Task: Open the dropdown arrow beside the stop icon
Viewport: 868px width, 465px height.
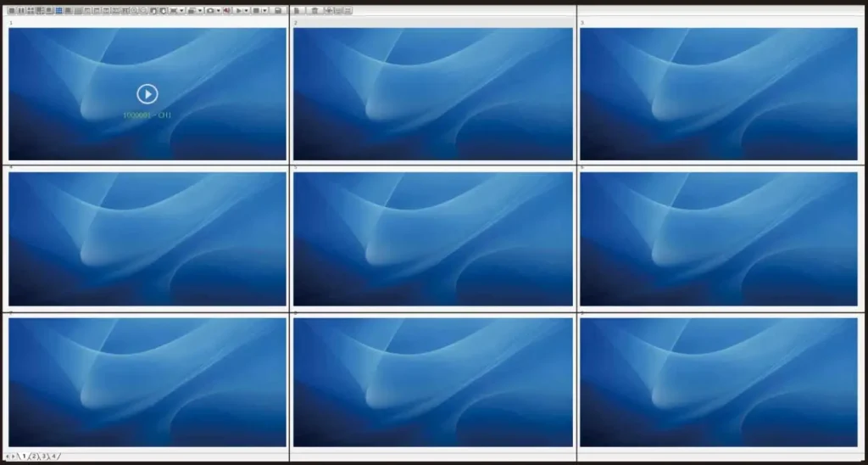Action: click(x=264, y=10)
